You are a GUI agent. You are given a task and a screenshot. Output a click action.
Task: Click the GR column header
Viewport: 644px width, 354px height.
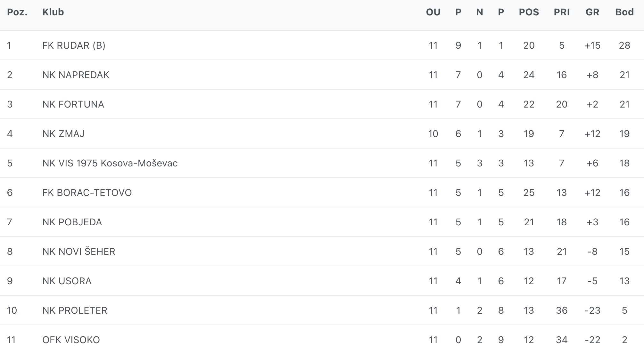click(x=592, y=12)
